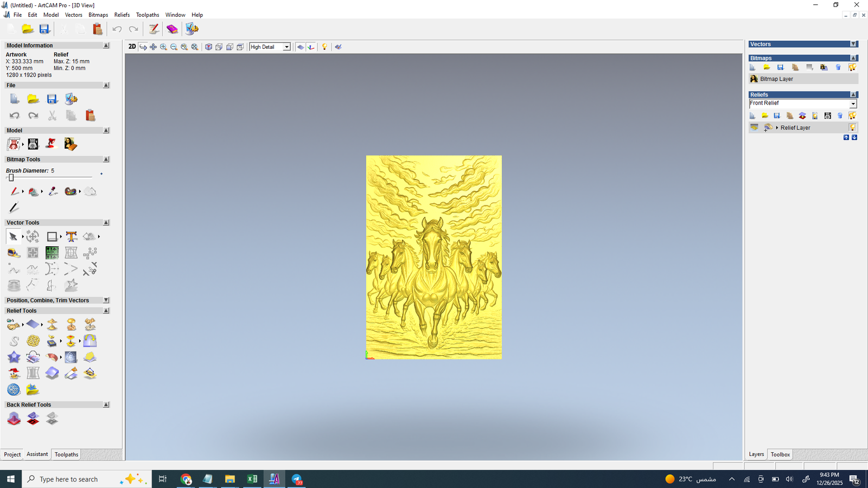Open the Front Relief dropdown
The height and width of the screenshot is (488, 868).
coord(853,104)
